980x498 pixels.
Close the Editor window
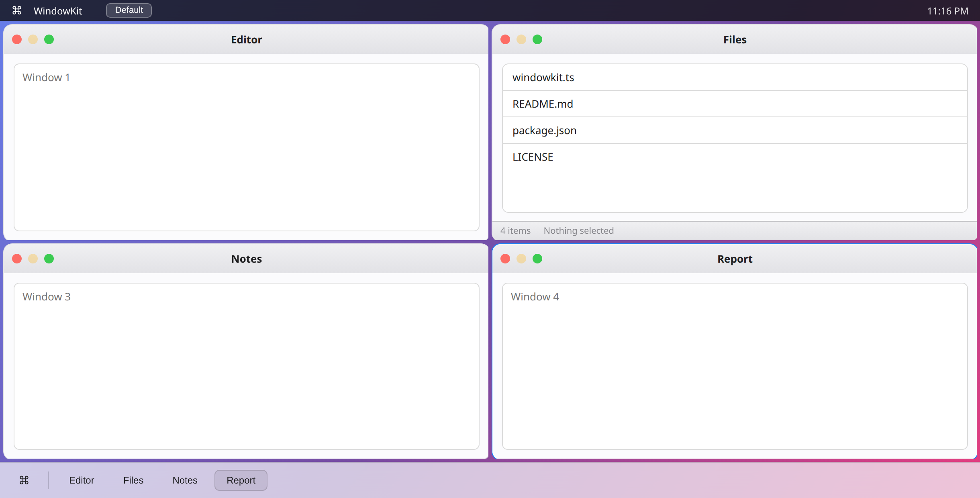tap(17, 39)
